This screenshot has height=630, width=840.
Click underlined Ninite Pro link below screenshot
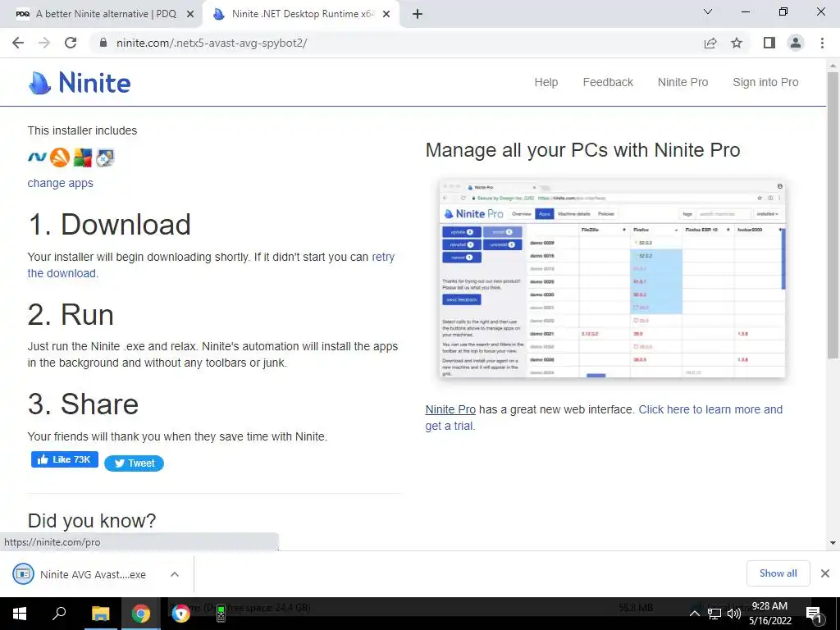pyautogui.click(x=450, y=409)
